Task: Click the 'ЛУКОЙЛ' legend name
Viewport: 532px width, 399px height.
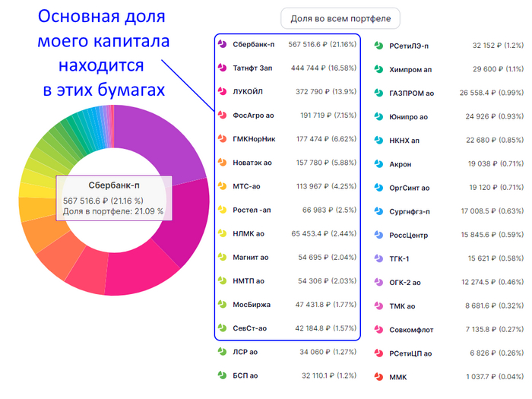Action: 248,92
